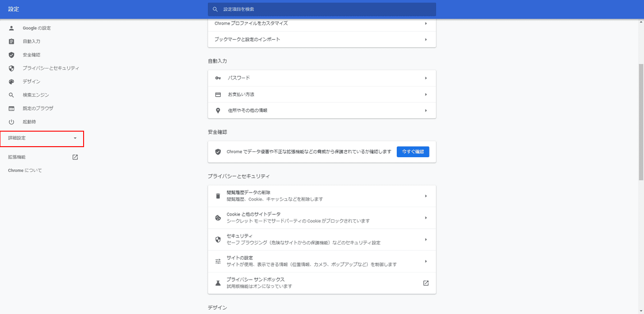Click the vertical scrollbar thumb on the right
The image size is (644, 314).
tap(641, 122)
